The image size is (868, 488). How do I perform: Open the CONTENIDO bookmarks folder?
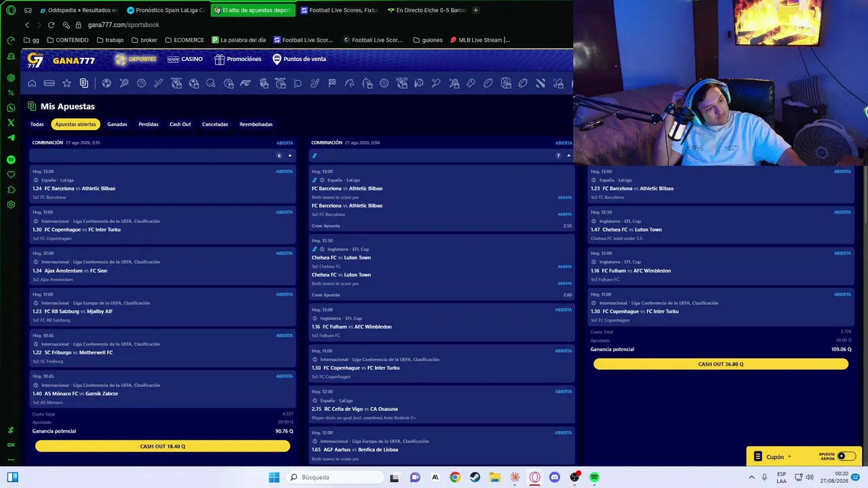click(x=68, y=40)
